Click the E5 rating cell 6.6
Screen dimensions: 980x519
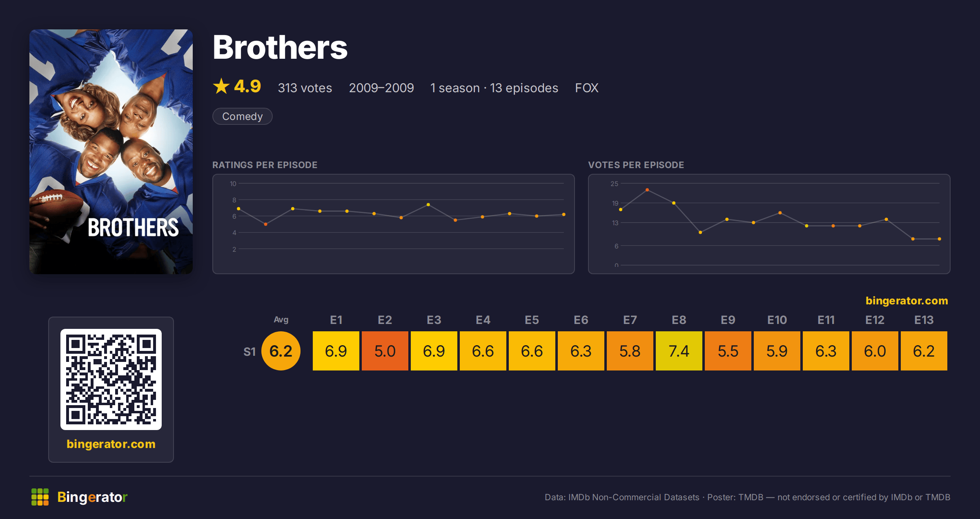click(532, 351)
